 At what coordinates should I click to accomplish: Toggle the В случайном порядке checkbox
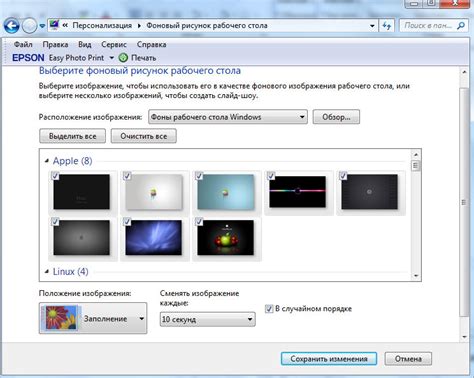tap(269, 309)
